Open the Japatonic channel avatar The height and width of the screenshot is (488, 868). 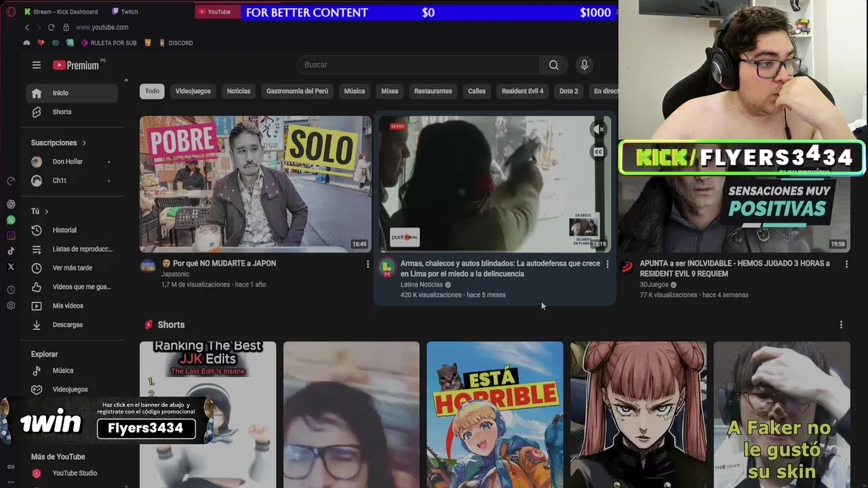click(148, 266)
